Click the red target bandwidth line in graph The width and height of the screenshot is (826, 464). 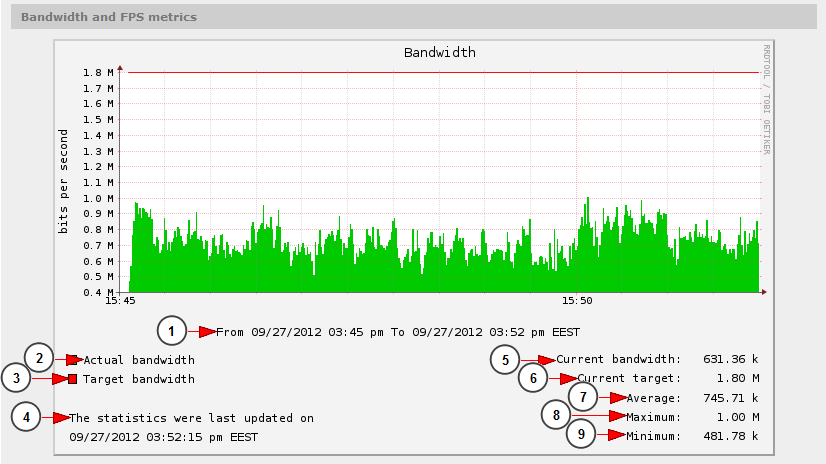click(442, 72)
